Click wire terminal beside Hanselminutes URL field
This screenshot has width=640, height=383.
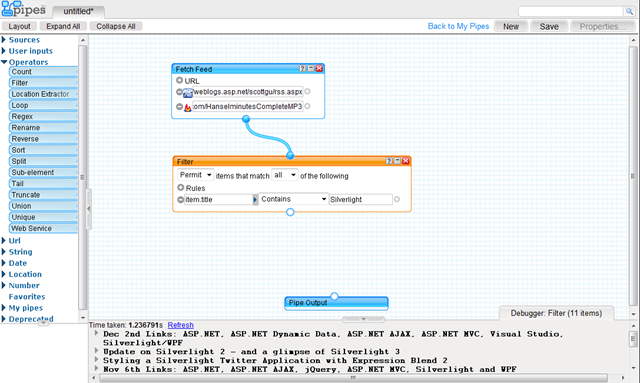tap(307, 106)
